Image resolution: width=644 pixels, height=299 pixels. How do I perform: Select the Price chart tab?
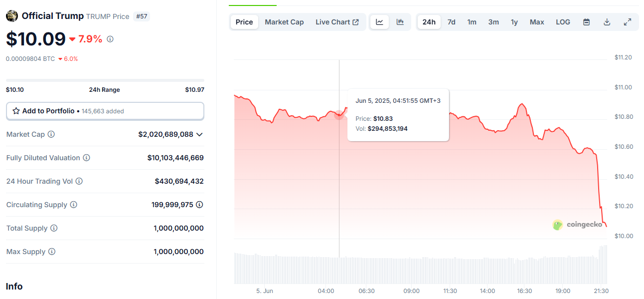pyautogui.click(x=244, y=22)
